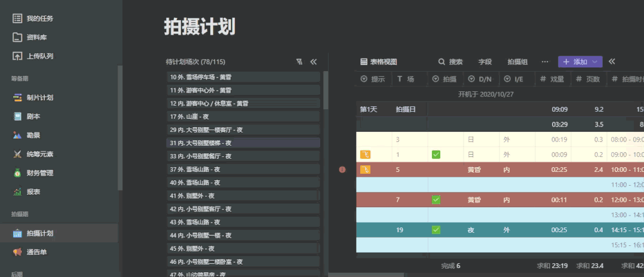Select scene 31 内. 大号别墅楼梯 - 夜
Screen dimensions: 644x277
click(x=243, y=143)
